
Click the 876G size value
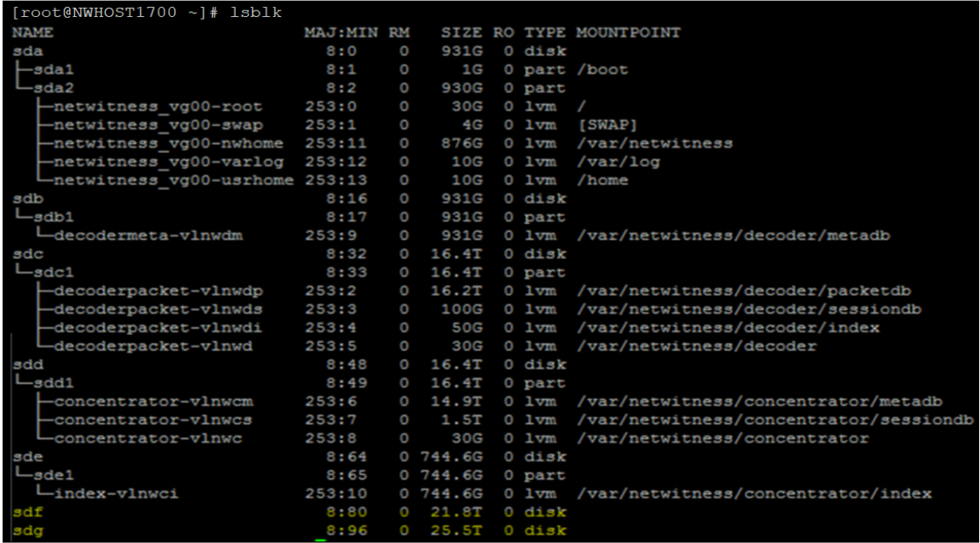coord(461,143)
